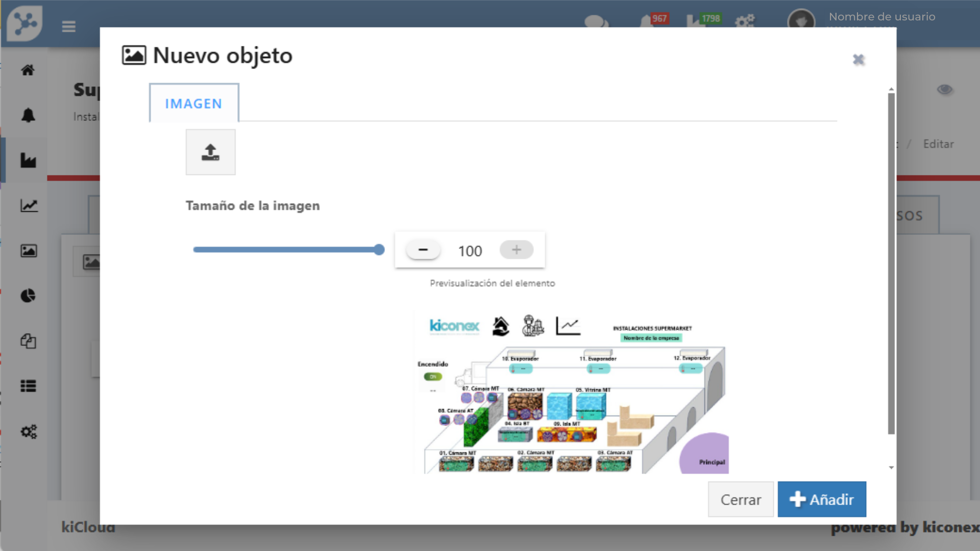Open the picture synoptics sidebar icon

click(29, 251)
